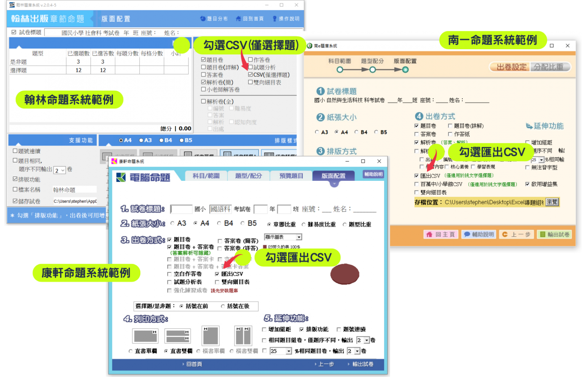This screenshot has height=377, width=588.
Task: Click 版面配置 step node in 南一 window
Action: point(405,70)
